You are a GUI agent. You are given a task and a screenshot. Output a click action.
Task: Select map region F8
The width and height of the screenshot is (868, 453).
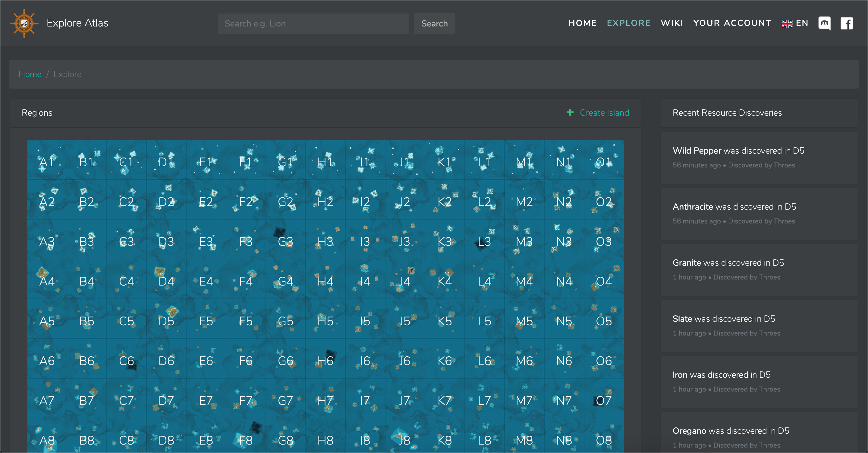(246, 436)
